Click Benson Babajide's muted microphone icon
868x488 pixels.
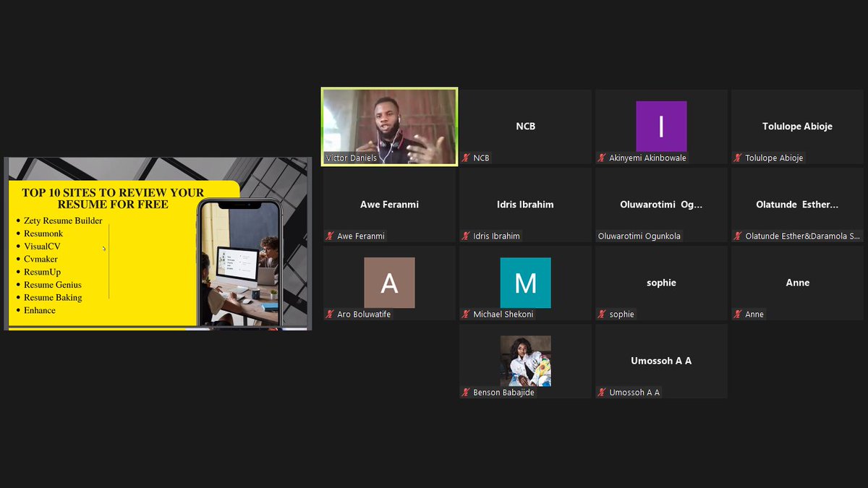point(467,392)
